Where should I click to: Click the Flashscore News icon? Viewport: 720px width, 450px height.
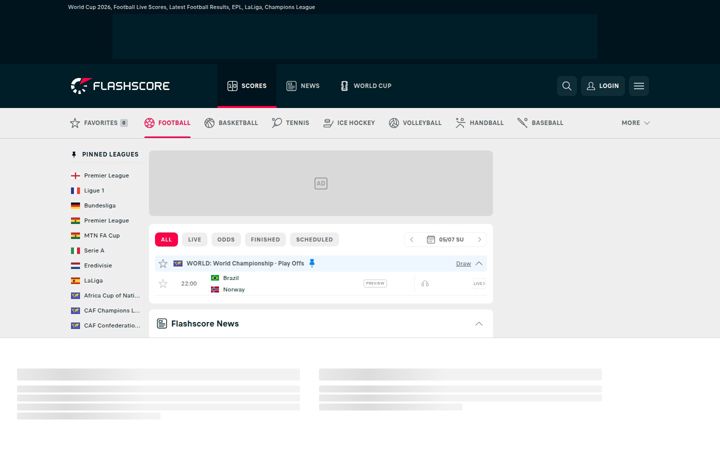(162, 324)
